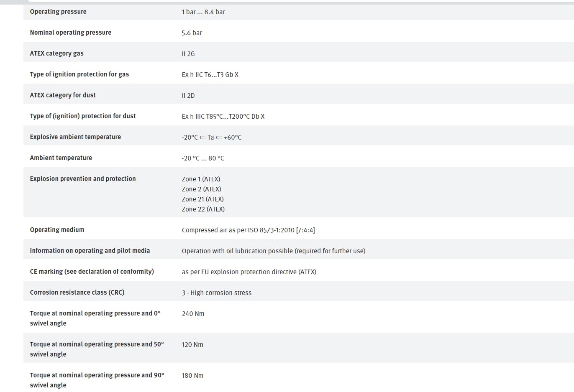Select the "ATEX category gas" label

pyautogui.click(x=56, y=53)
